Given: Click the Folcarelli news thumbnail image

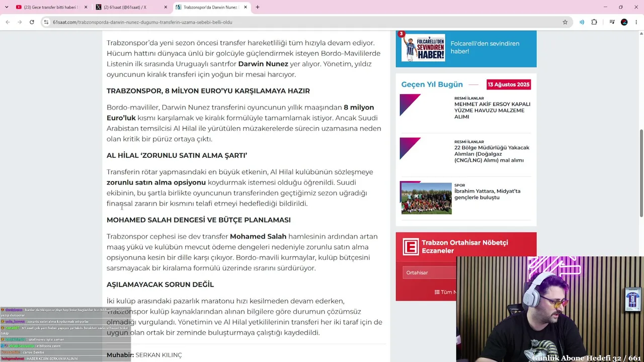Looking at the screenshot, I should pyautogui.click(x=423, y=47).
